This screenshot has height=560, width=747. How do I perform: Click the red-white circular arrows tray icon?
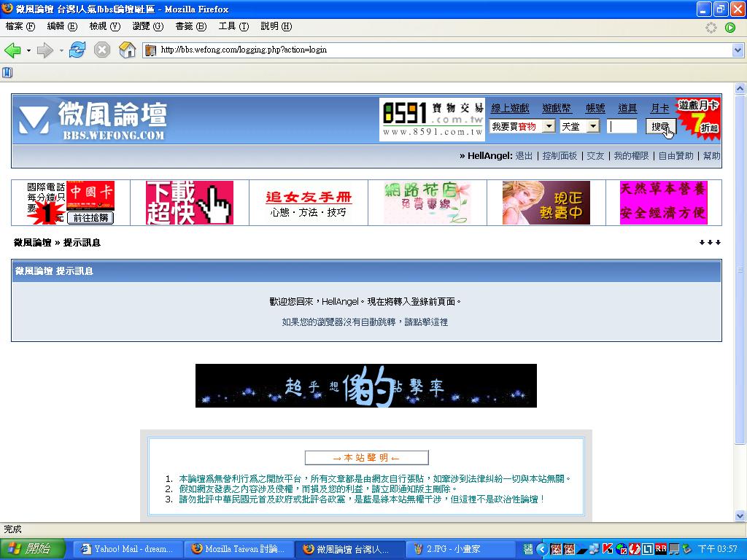point(634,549)
